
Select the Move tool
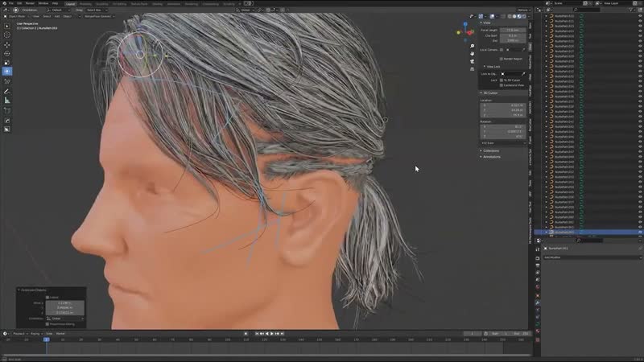click(x=7, y=45)
